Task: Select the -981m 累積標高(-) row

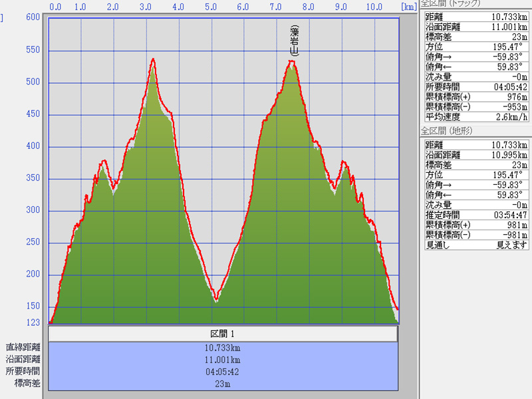Action: pos(475,235)
